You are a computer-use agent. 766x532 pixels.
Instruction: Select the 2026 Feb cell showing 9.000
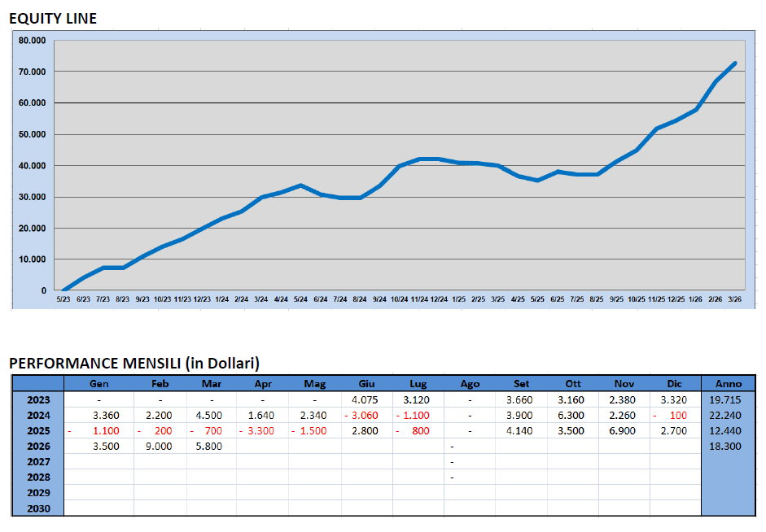pyautogui.click(x=160, y=447)
